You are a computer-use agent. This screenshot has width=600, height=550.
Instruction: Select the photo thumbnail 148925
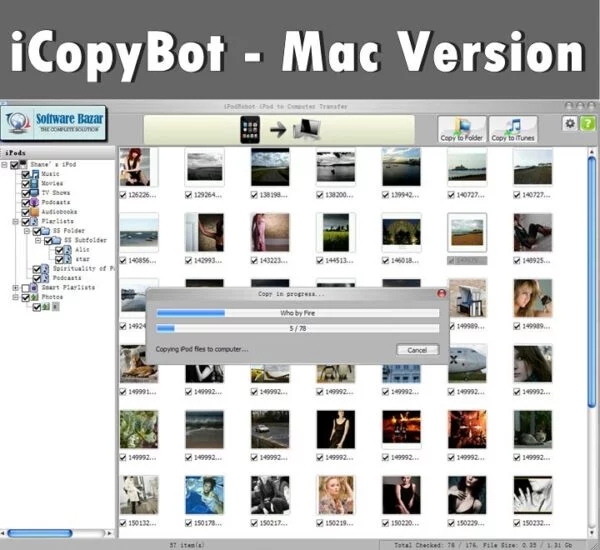point(533,232)
